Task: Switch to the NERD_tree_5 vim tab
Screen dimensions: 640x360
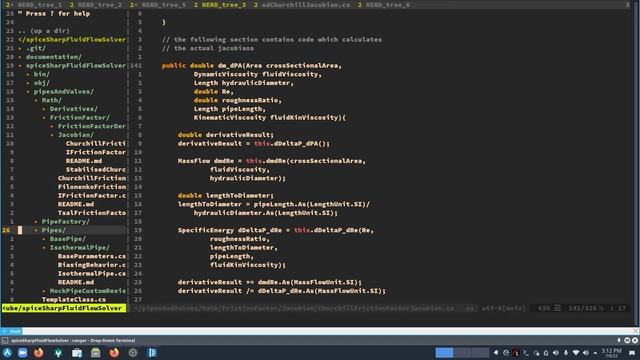Action: pyautogui.click(x=164, y=5)
